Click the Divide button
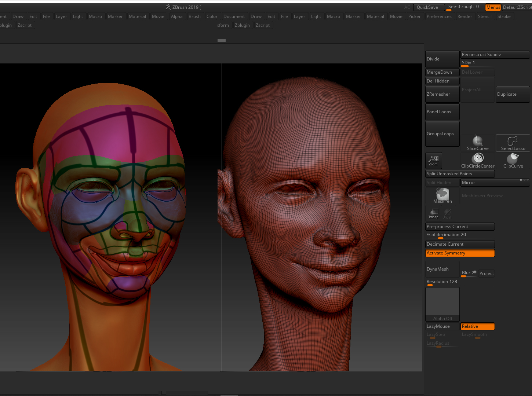This screenshot has height=396, width=532. tap(442, 59)
